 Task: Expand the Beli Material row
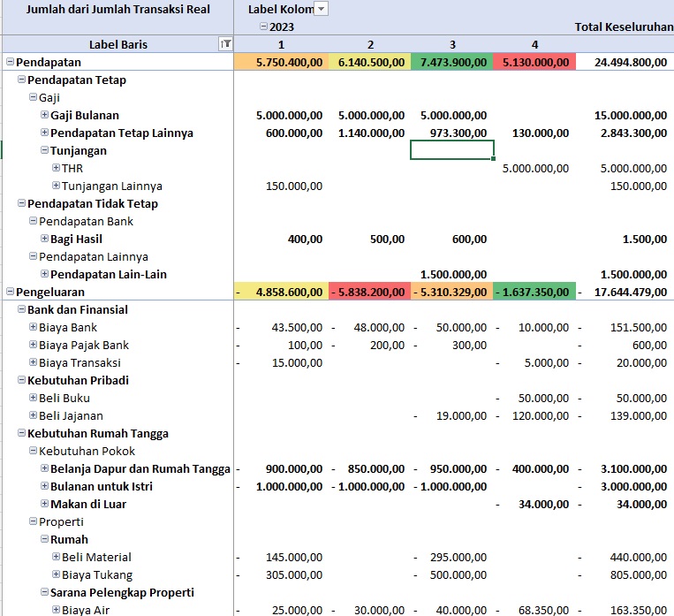(56, 557)
